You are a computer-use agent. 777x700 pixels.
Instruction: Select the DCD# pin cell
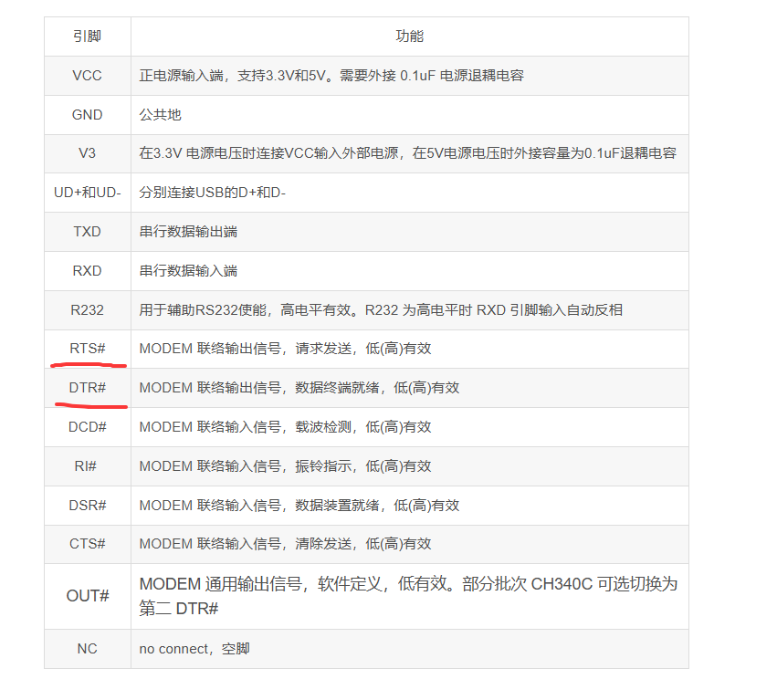click(88, 427)
